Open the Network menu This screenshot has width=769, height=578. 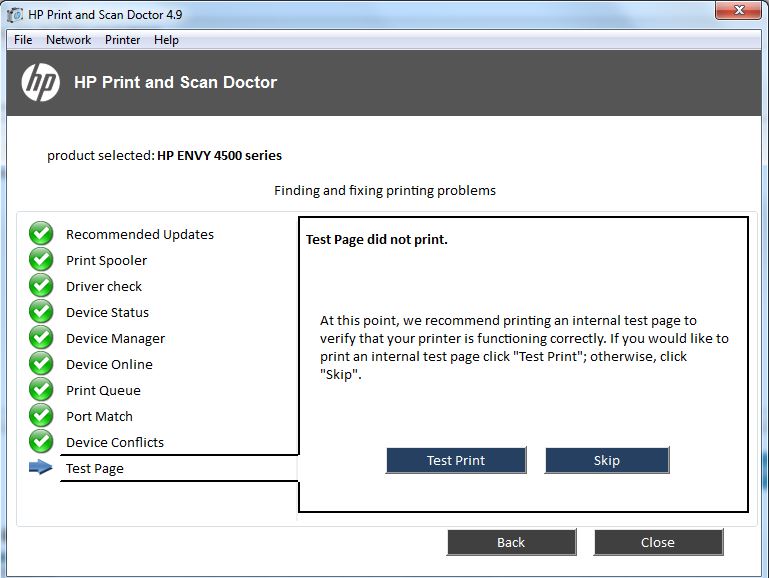click(x=69, y=40)
